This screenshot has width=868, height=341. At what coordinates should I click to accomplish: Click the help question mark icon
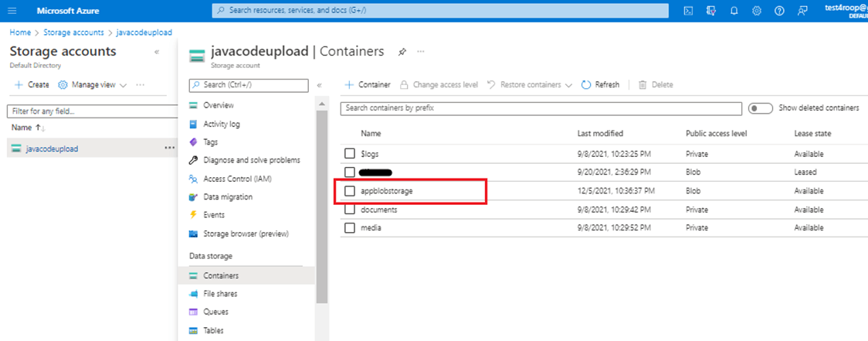pos(780,10)
